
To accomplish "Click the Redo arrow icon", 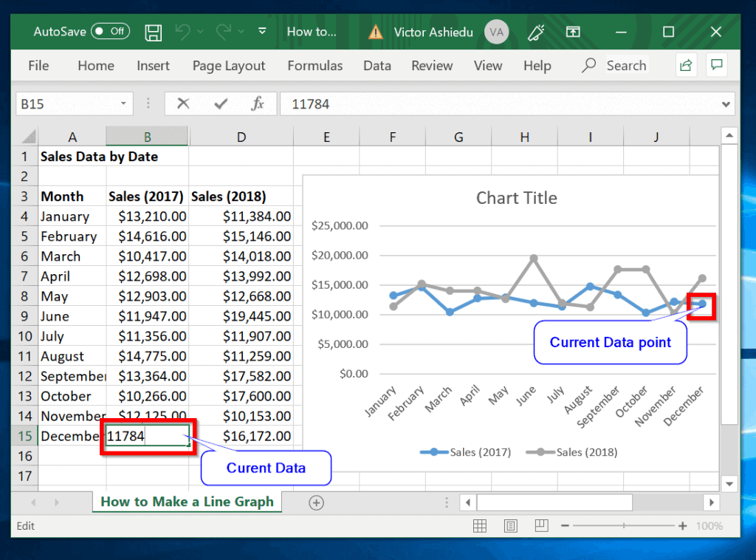I will [x=224, y=32].
